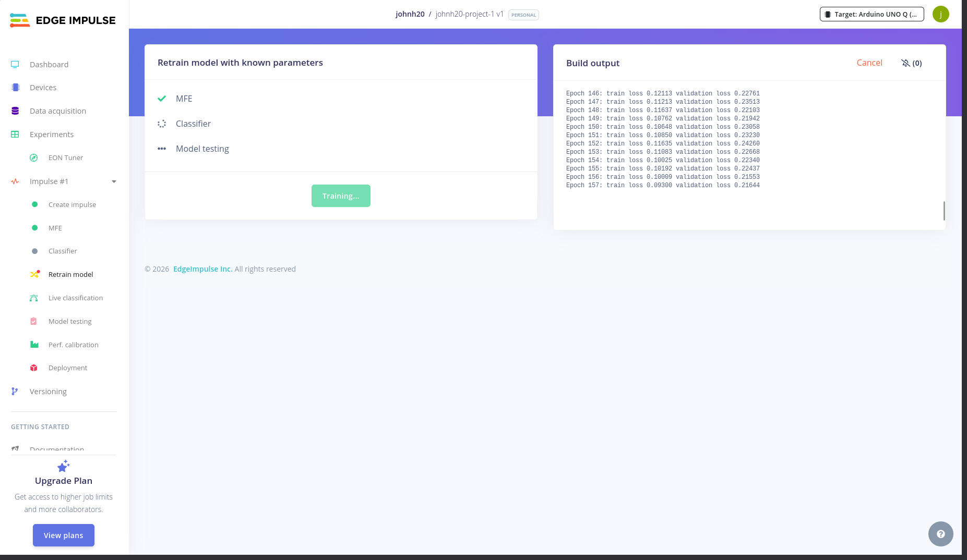Open EON Tuner compass icon
This screenshot has width=967, height=560.
[x=34, y=157]
